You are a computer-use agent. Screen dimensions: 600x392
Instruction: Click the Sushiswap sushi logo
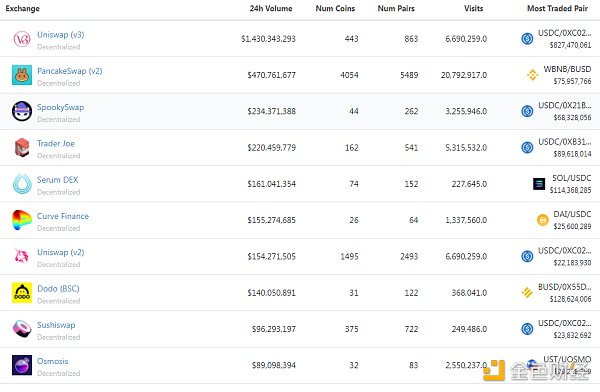click(22, 329)
